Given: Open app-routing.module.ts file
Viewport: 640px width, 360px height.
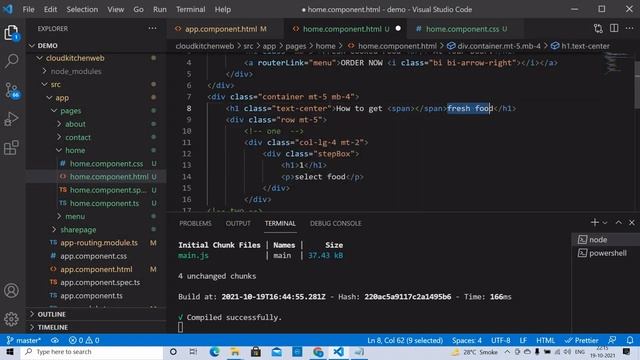Looking at the screenshot, I should (x=96, y=242).
